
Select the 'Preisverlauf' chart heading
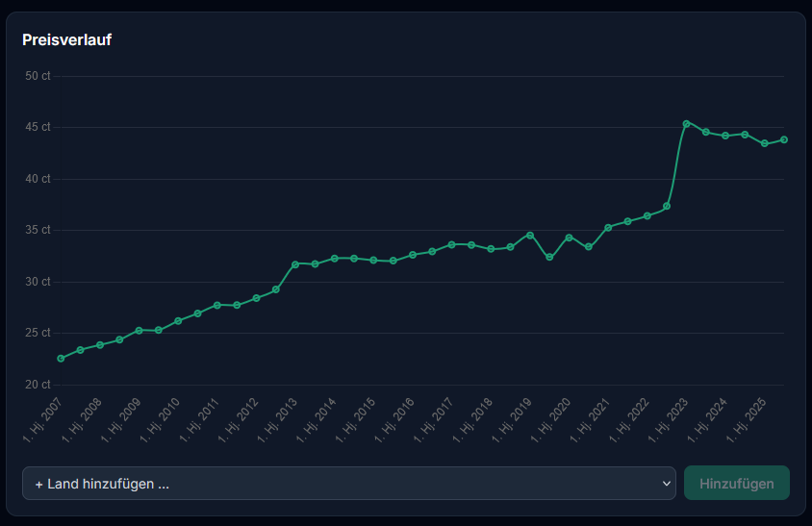point(66,39)
